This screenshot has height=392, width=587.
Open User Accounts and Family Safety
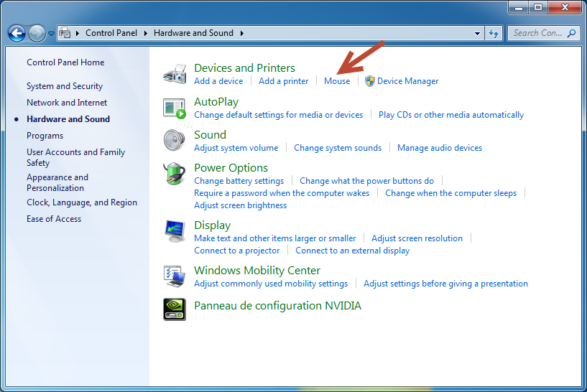(x=75, y=157)
